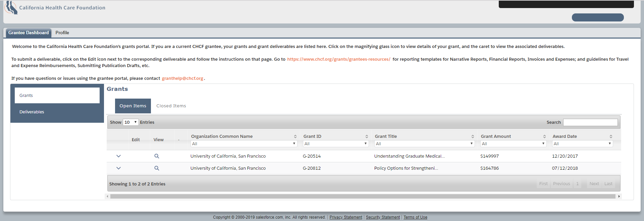This screenshot has width=644, height=221.
Task: Open Grant Amount filter dropdown
Action: tap(513, 144)
